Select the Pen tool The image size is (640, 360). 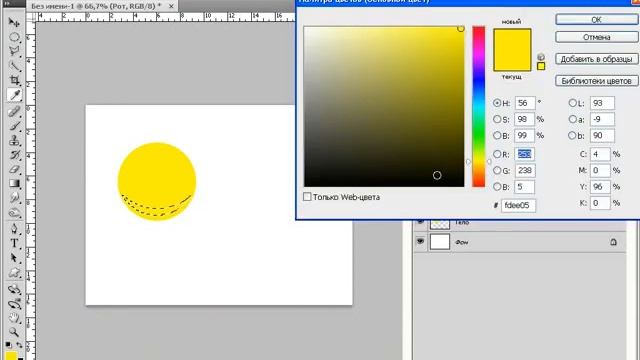pos(14,228)
